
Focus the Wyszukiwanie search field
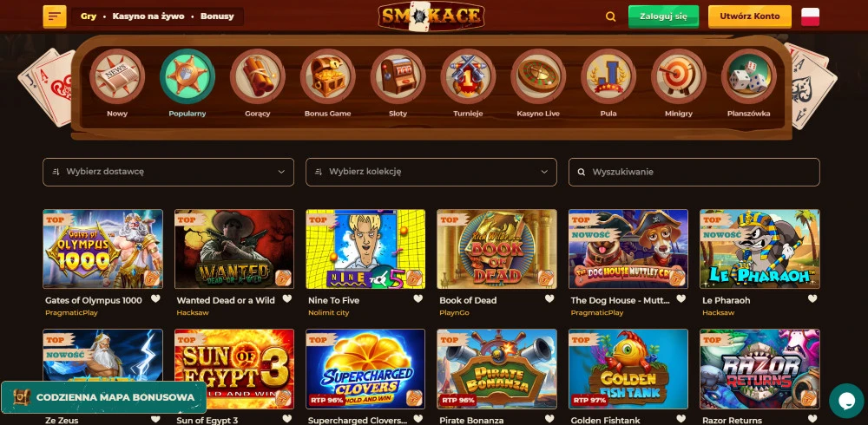(x=694, y=172)
